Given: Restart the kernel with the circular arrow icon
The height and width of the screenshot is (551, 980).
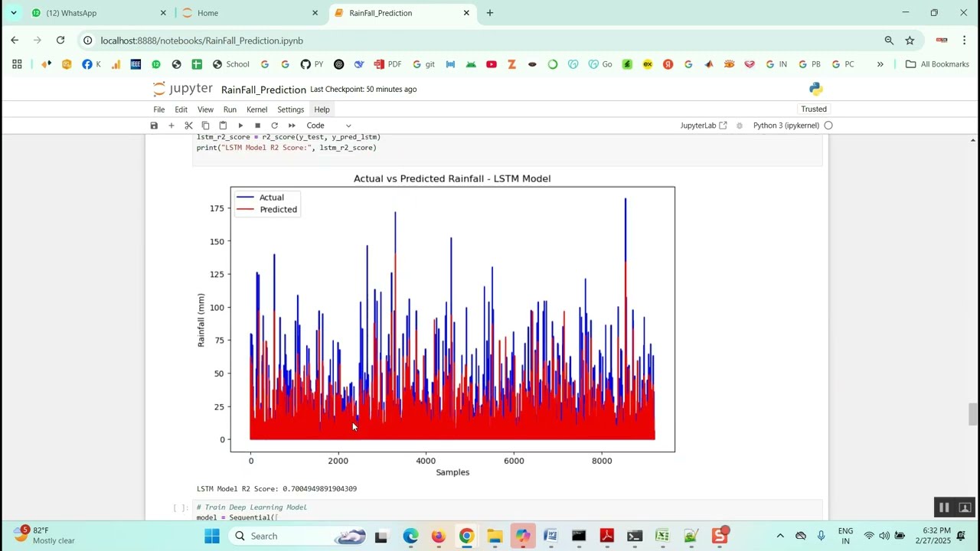Looking at the screenshot, I should (274, 126).
